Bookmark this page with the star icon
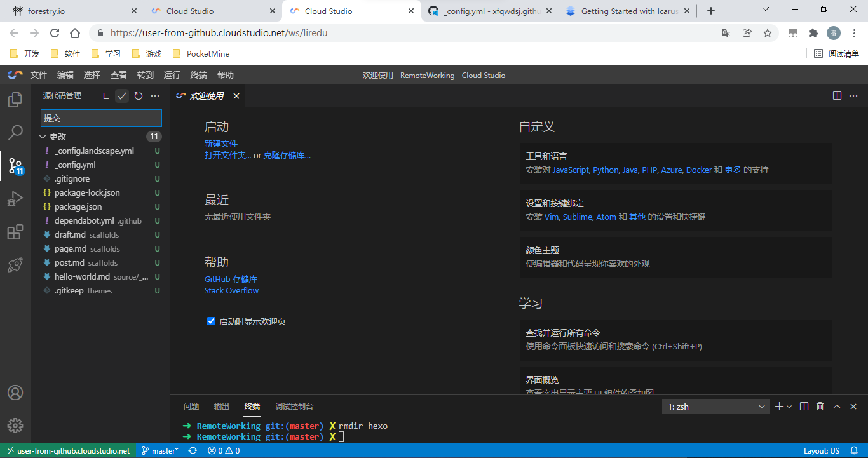Image resolution: width=868 pixels, height=458 pixels. (768, 33)
